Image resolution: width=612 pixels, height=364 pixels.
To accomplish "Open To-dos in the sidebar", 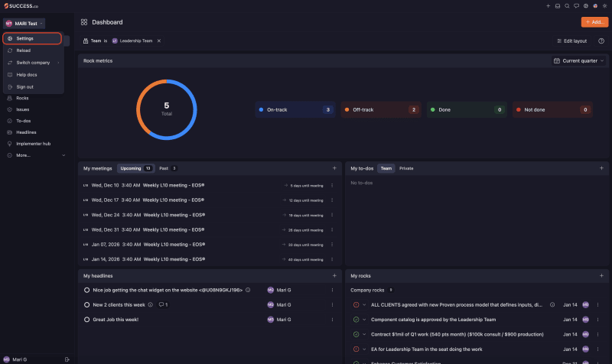I will click(x=24, y=121).
